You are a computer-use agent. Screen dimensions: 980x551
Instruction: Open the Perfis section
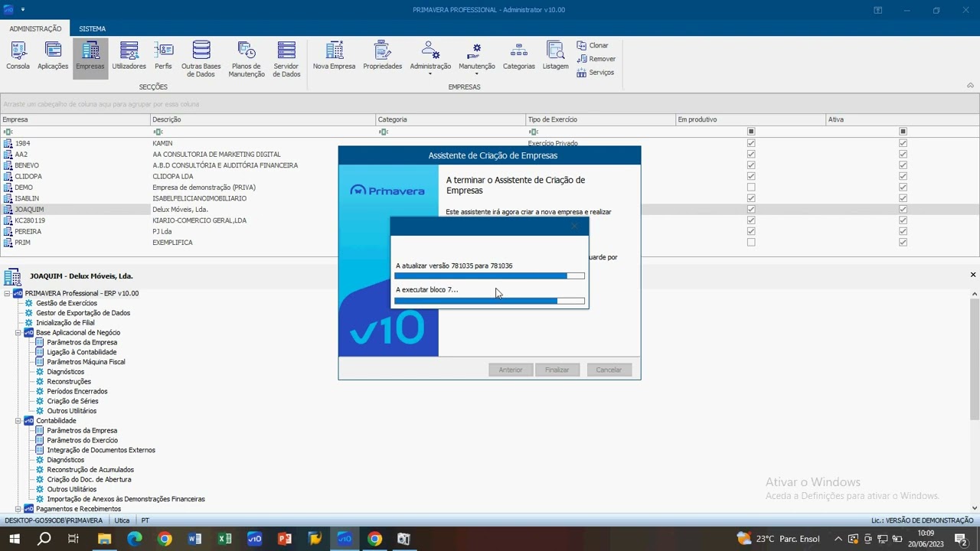pos(163,57)
